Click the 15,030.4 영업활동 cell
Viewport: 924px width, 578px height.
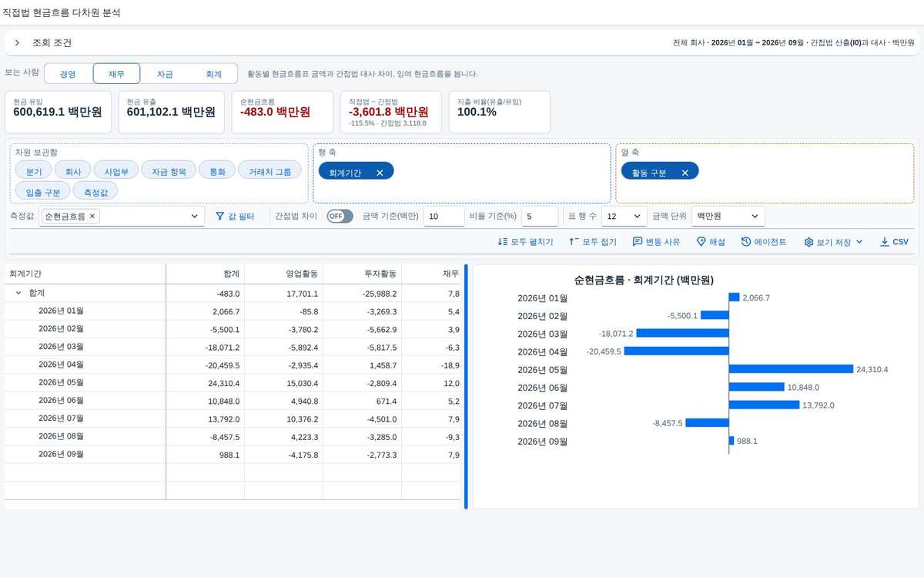[x=284, y=383]
